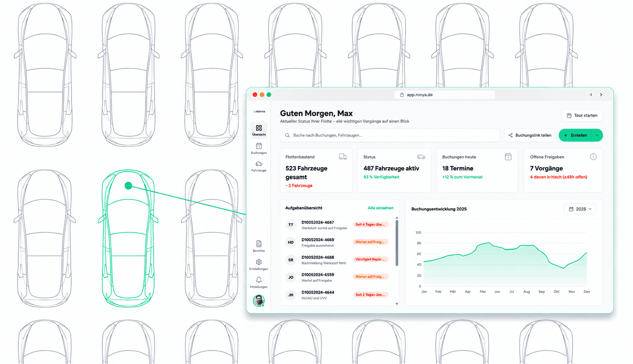Click the JO avatar in task list
Screen dimensions: 633x364
[x=291, y=277]
